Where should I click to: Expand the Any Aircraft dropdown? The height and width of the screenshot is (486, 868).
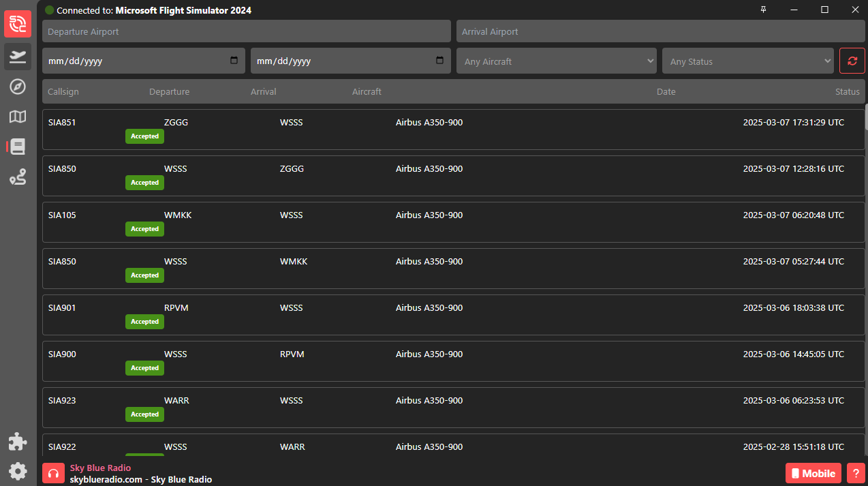[x=556, y=61]
